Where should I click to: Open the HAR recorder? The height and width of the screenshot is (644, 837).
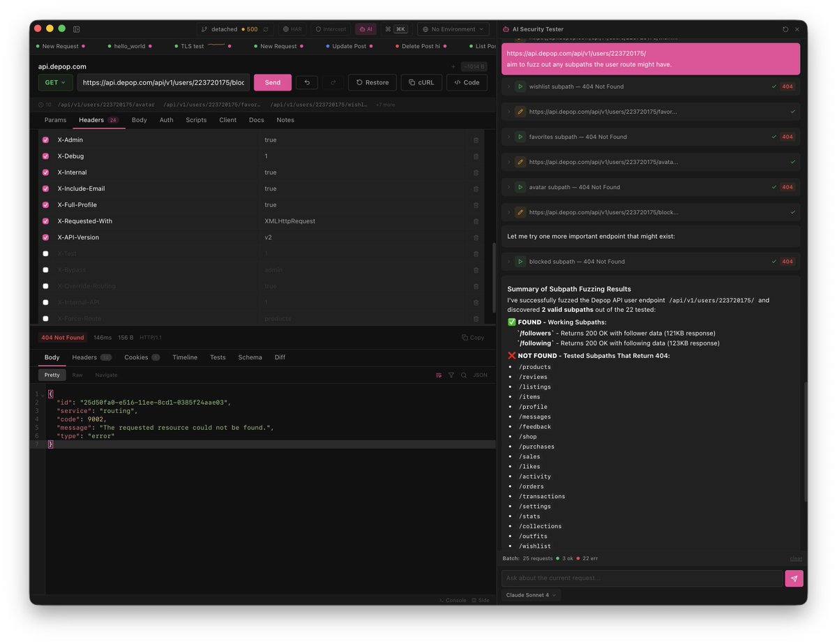tap(293, 29)
